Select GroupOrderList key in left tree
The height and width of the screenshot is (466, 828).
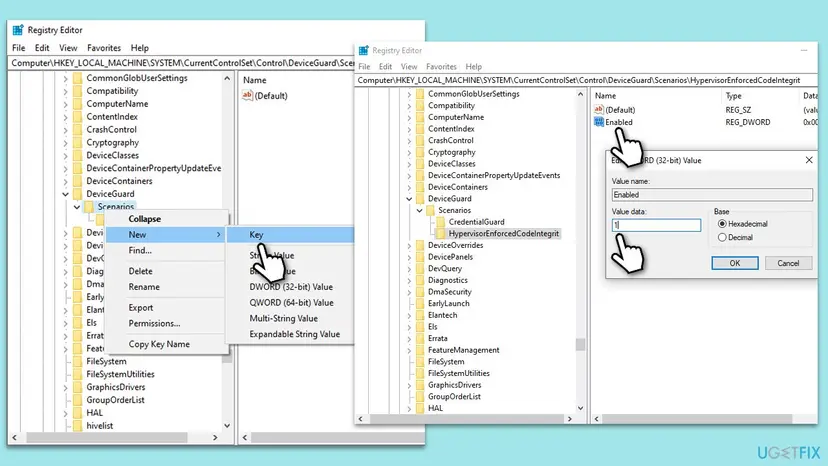115,400
